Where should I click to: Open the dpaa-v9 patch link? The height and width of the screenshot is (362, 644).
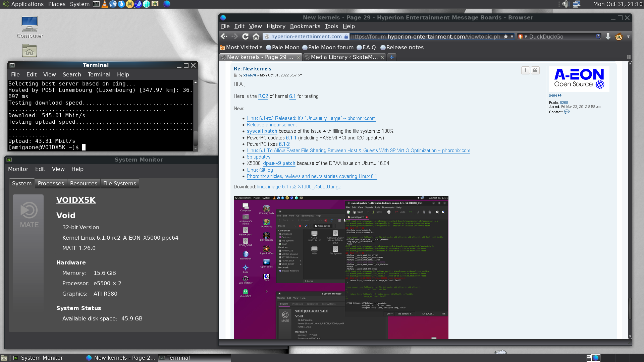pyautogui.click(x=279, y=163)
